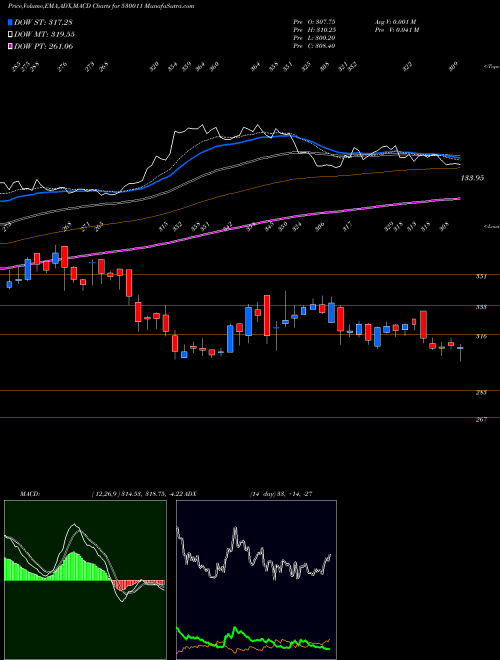Click the '<Tops' label at the right edge

492,67
